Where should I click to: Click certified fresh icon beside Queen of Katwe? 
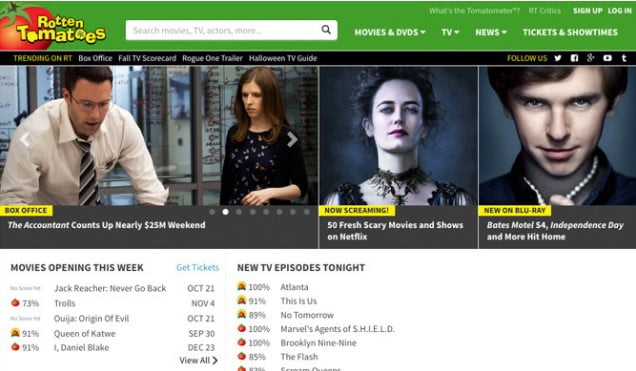point(15,333)
